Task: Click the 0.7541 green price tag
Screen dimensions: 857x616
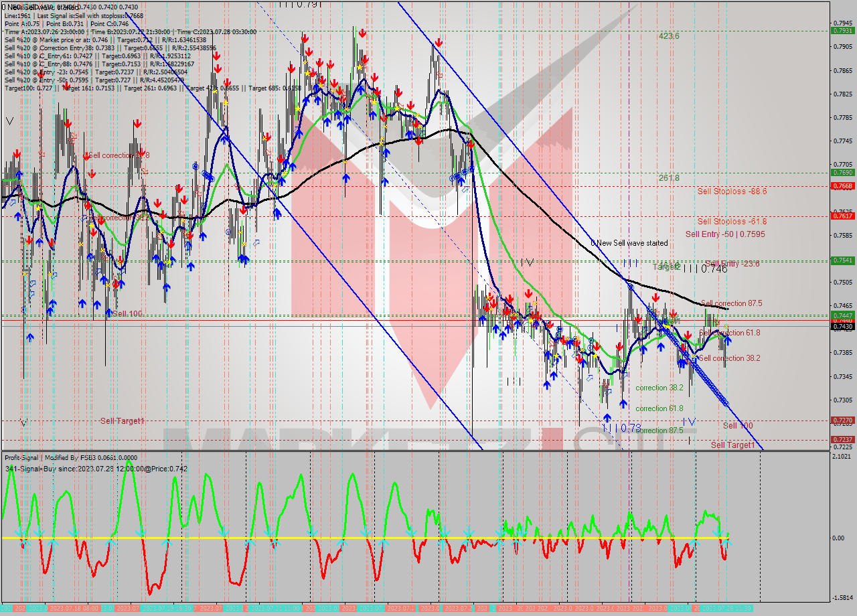Action: (x=842, y=260)
